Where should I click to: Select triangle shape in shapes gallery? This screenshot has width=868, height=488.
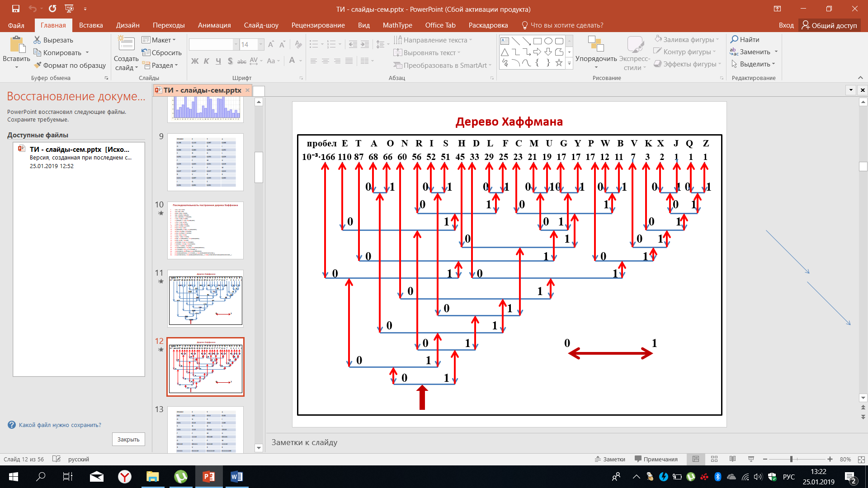(505, 52)
